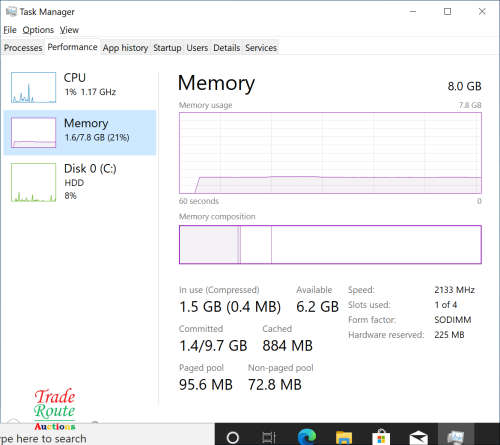Select the CPU usage graph thumbnail

pos(33,87)
